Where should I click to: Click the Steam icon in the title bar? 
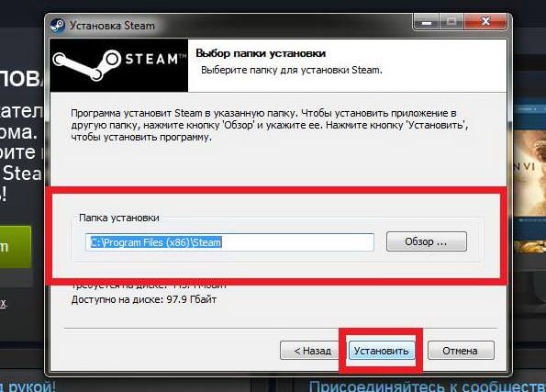tap(58, 26)
